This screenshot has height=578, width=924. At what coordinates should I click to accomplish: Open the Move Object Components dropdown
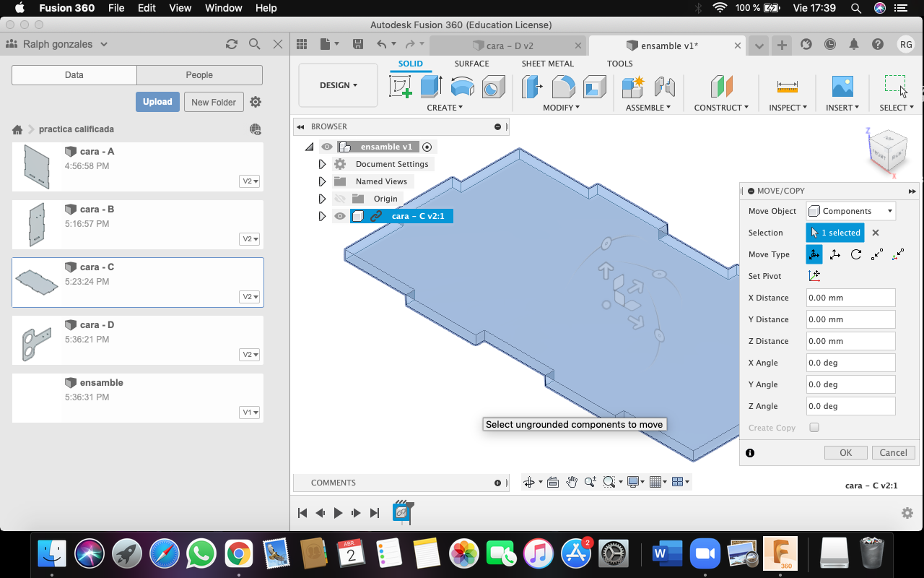(850, 211)
